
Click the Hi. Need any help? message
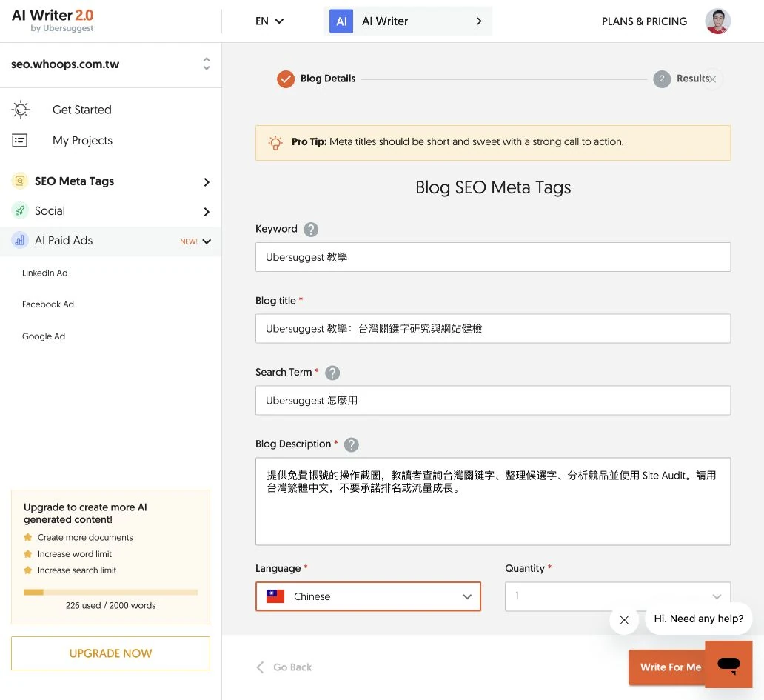(698, 619)
